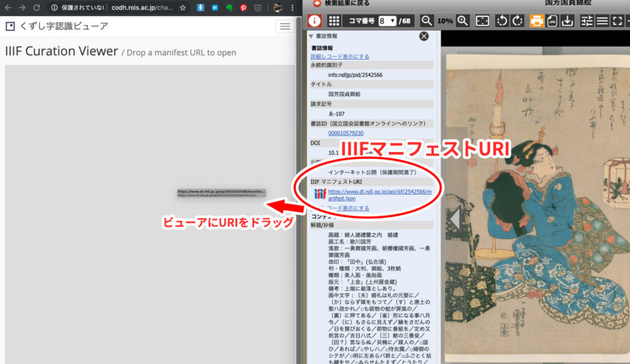The width and height of the screenshot is (630, 364).
Task: Click the three-line list icon in NDL toolbar
Action: click(x=602, y=21)
